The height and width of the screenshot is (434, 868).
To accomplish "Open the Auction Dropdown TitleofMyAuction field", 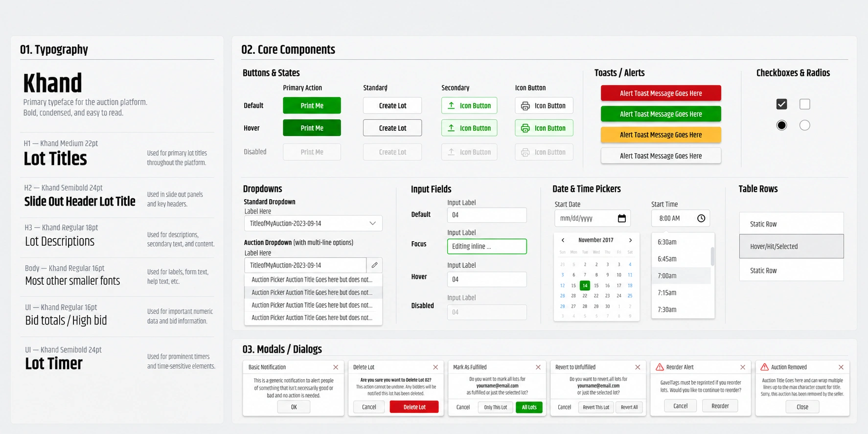I will pyautogui.click(x=305, y=265).
